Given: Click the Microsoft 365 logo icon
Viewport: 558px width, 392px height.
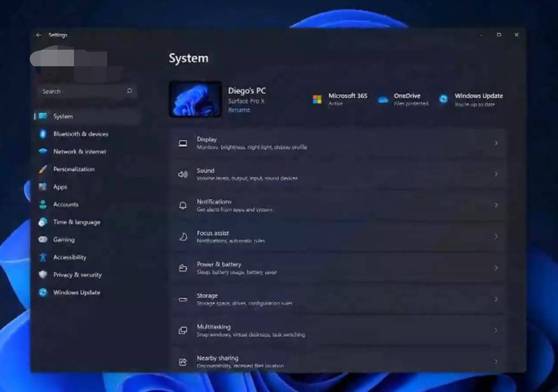Looking at the screenshot, I should [317, 99].
